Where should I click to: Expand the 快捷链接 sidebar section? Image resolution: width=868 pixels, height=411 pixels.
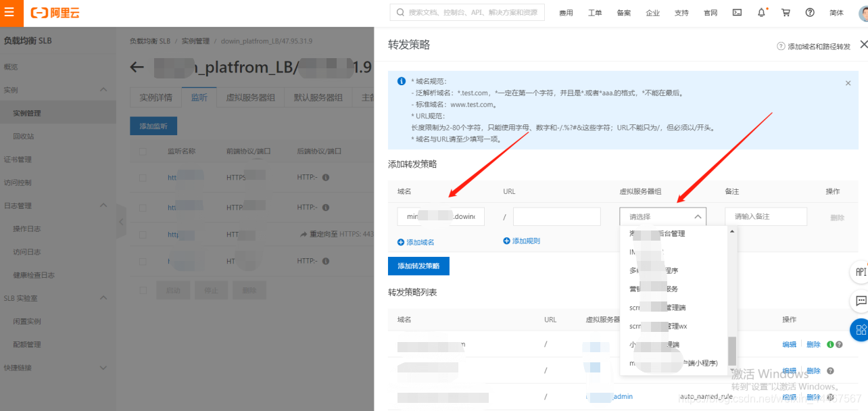pyautogui.click(x=103, y=368)
